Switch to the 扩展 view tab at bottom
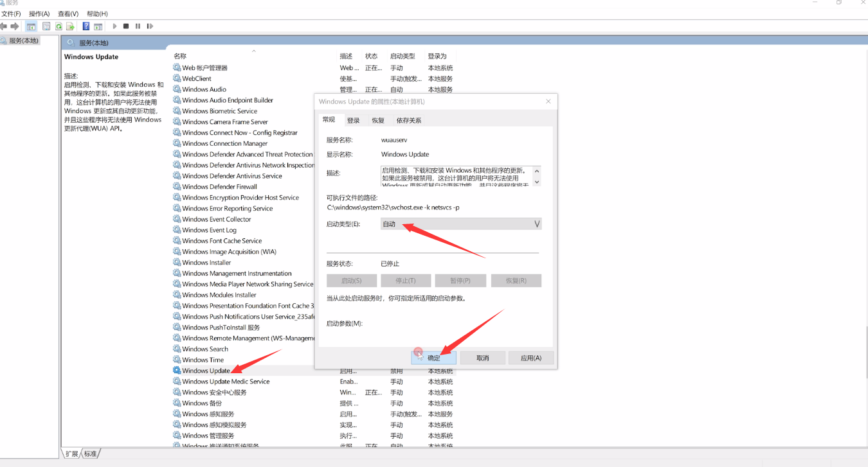The image size is (868, 467). click(x=71, y=454)
